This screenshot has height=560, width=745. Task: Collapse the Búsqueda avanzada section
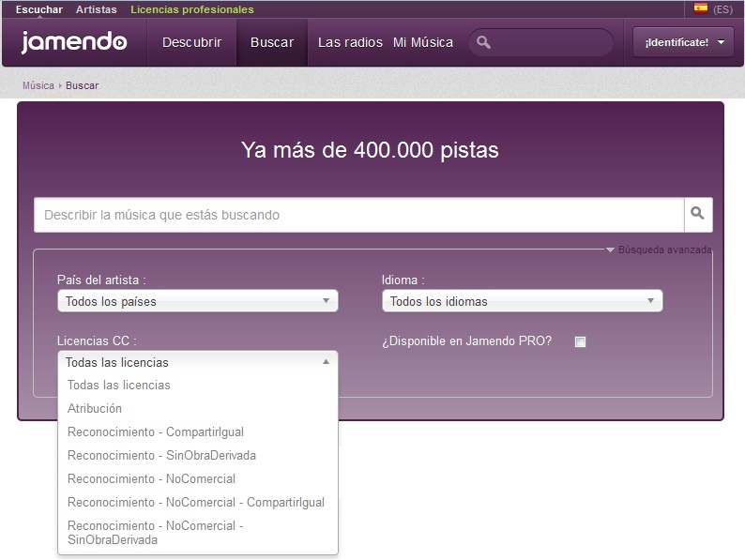[x=659, y=250]
